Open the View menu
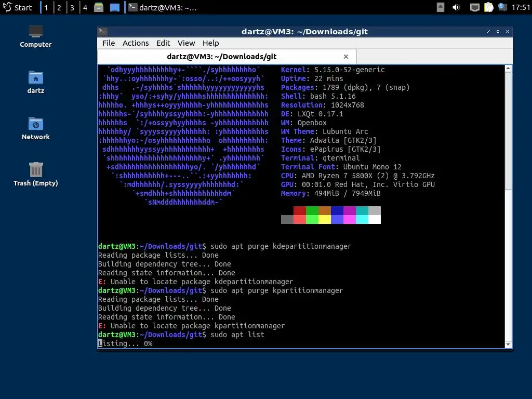Image resolution: width=532 pixels, height=399 pixels. 187,43
